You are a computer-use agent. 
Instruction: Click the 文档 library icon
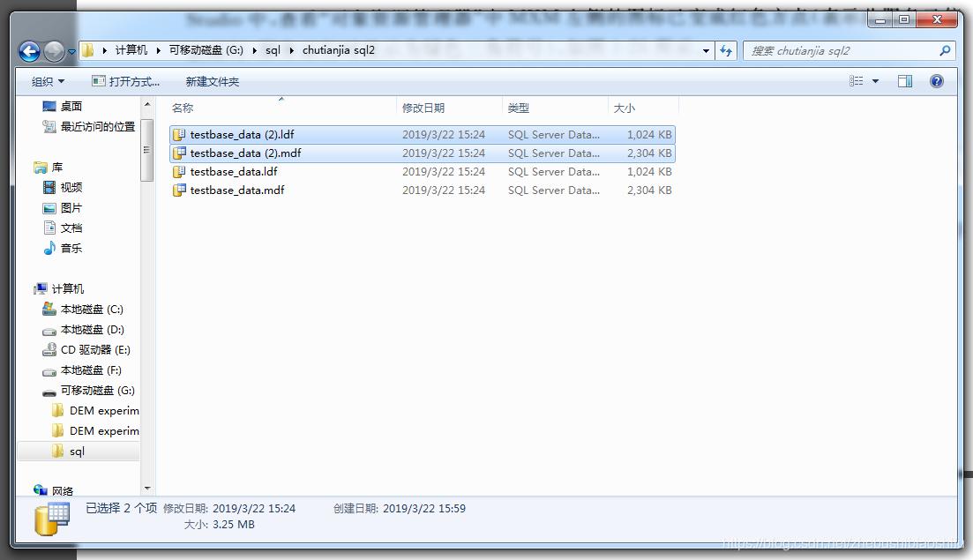[x=49, y=228]
